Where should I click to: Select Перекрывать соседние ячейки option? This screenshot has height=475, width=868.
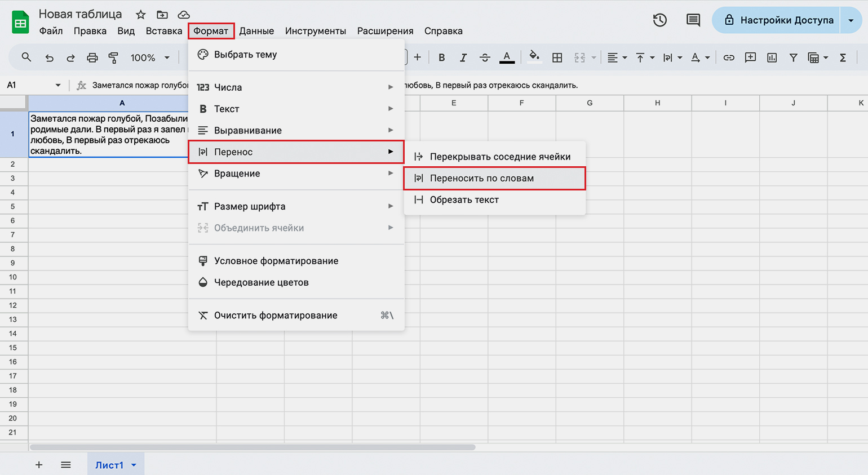[495, 157]
